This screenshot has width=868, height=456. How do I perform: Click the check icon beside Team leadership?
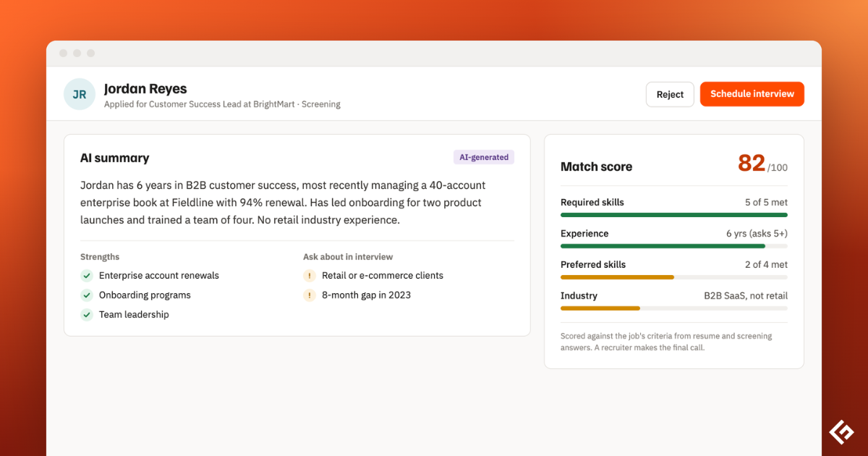tap(87, 315)
